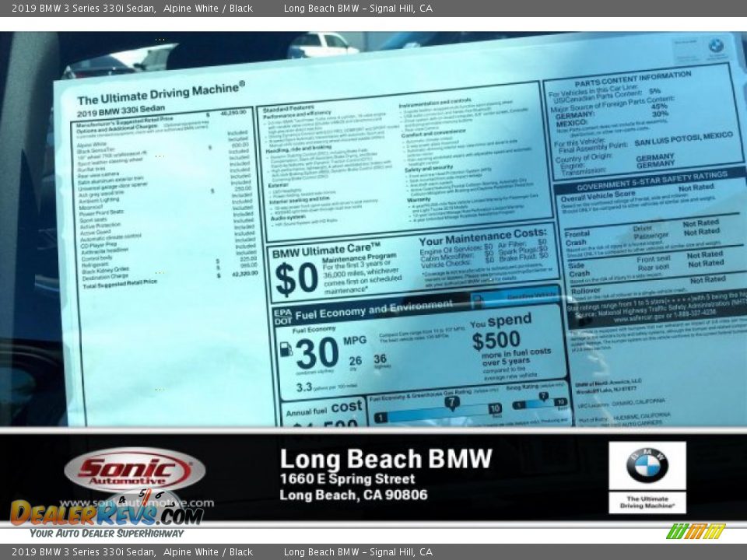This screenshot has height=560, width=747.
Task: Click the DealerRevs.com logo
Action: 107,513
